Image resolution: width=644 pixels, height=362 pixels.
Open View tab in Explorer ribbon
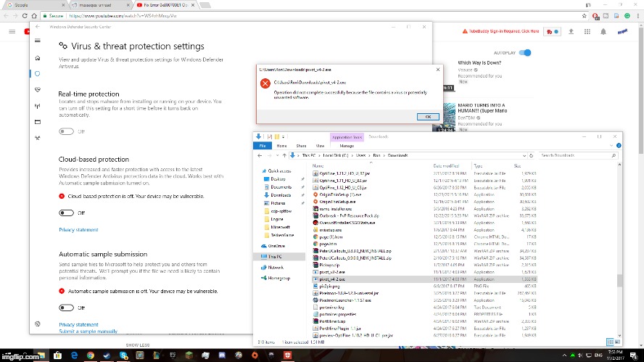[x=320, y=146]
